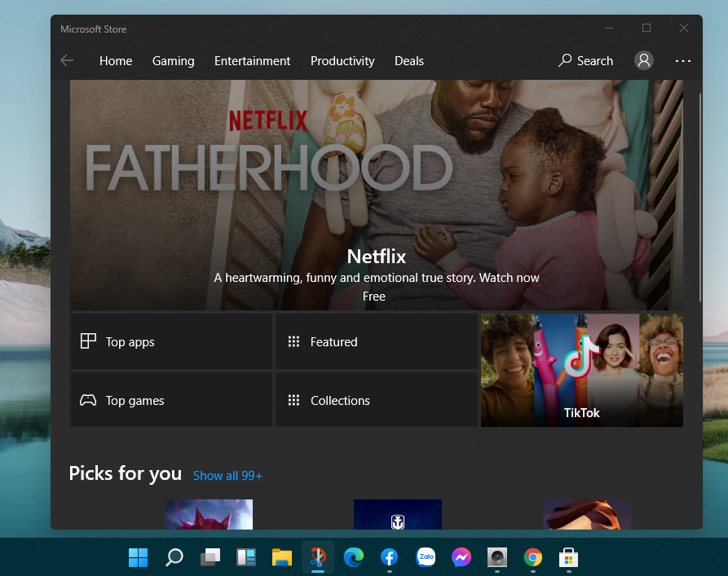Click the Microsoft Store taskbar icon
The height and width of the screenshot is (576, 728).
569,557
